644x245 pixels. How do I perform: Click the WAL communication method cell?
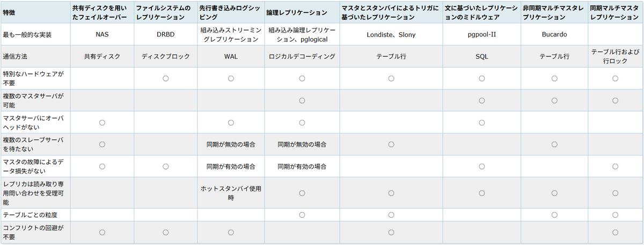[231, 56]
